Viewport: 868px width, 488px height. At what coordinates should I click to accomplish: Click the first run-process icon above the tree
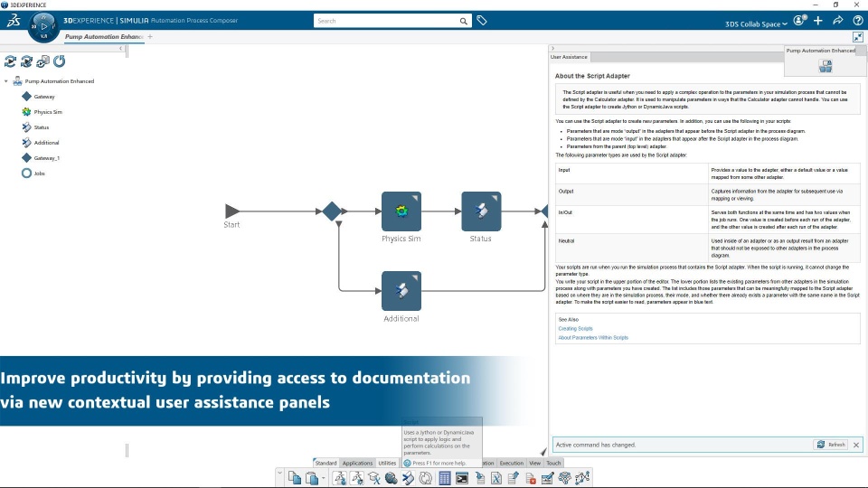coord(10,61)
